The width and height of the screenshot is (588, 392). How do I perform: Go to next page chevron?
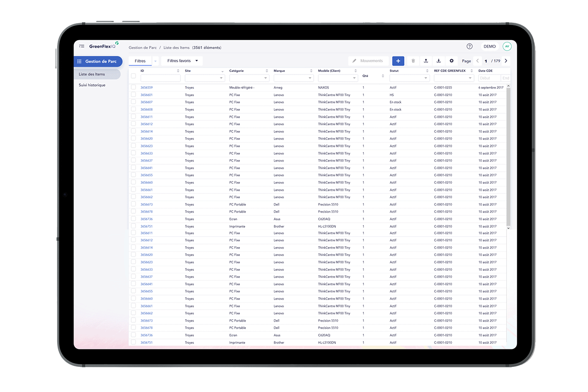point(506,61)
